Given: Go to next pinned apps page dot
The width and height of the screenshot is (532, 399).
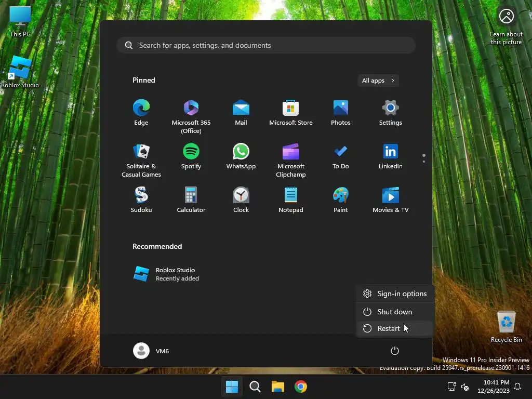Looking at the screenshot, I should pyautogui.click(x=424, y=162).
